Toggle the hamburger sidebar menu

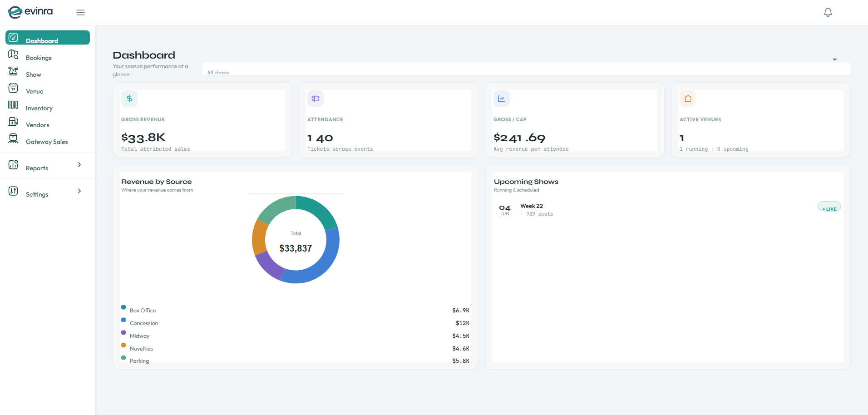pos(80,13)
